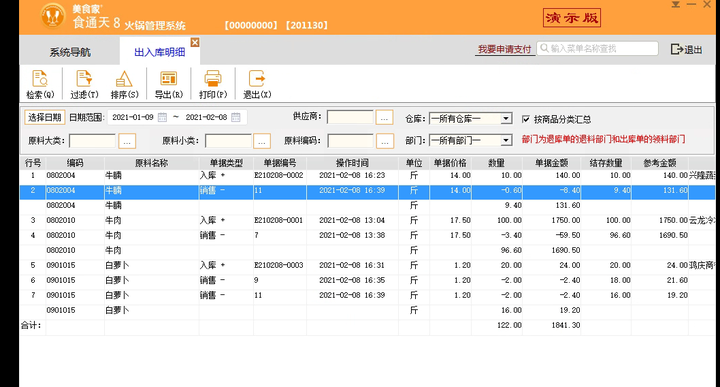
Task: Click the 单据金额 column header
Action: 551,163
